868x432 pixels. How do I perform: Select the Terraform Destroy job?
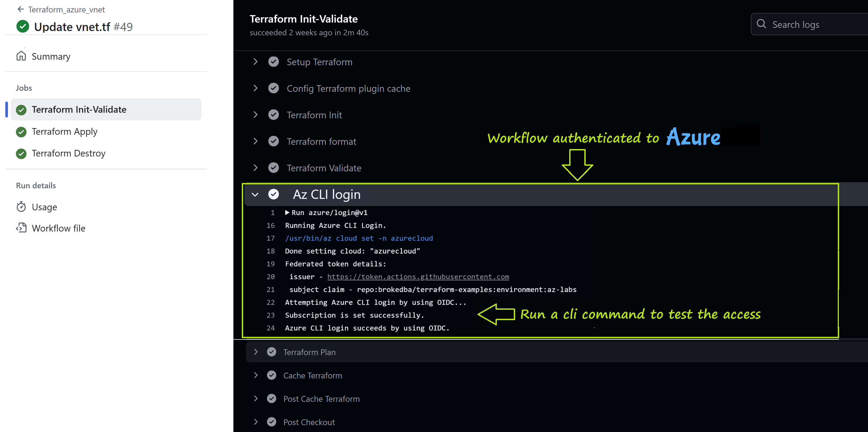tap(68, 153)
